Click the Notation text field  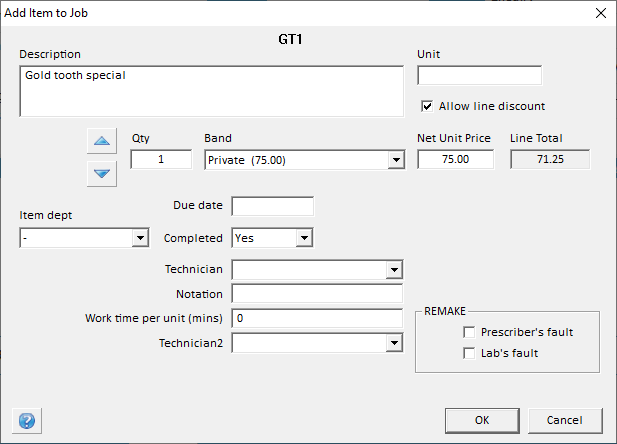click(x=316, y=294)
